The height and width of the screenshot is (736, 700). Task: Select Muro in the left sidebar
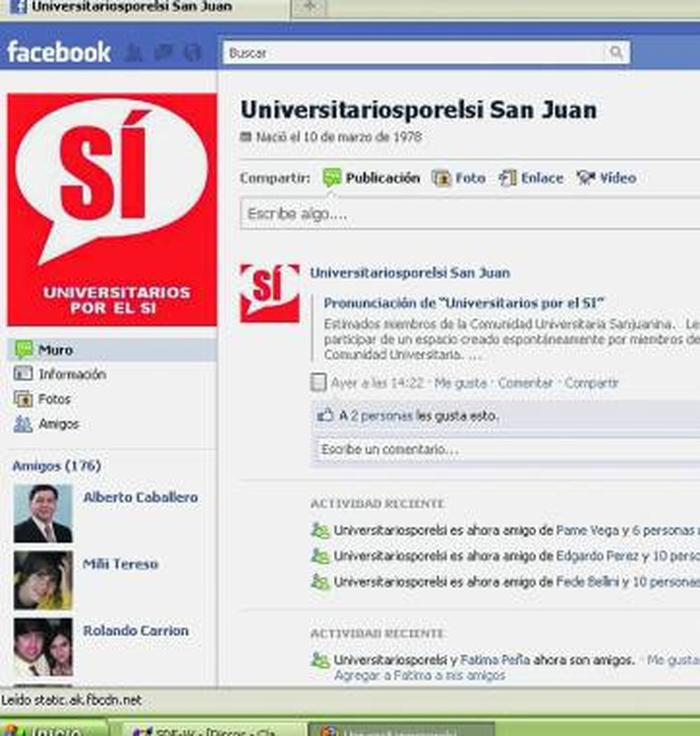(x=55, y=350)
